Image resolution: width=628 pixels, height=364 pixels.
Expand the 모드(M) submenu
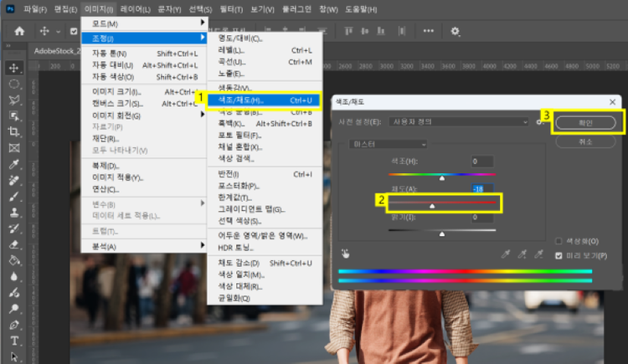click(144, 23)
